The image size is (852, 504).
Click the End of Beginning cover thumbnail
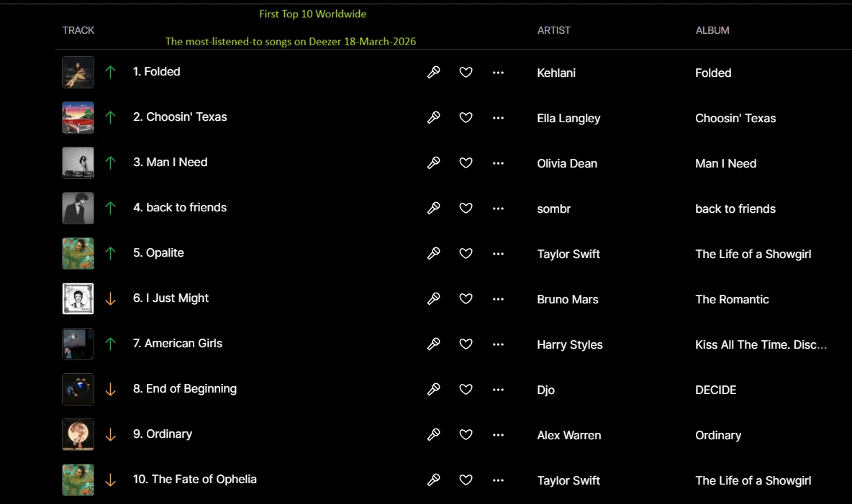coord(78,389)
